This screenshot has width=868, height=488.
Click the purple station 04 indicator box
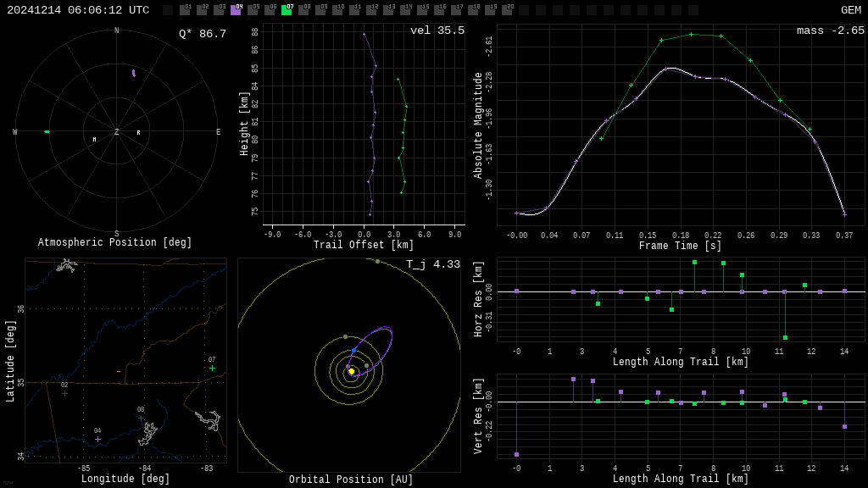coord(236,10)
